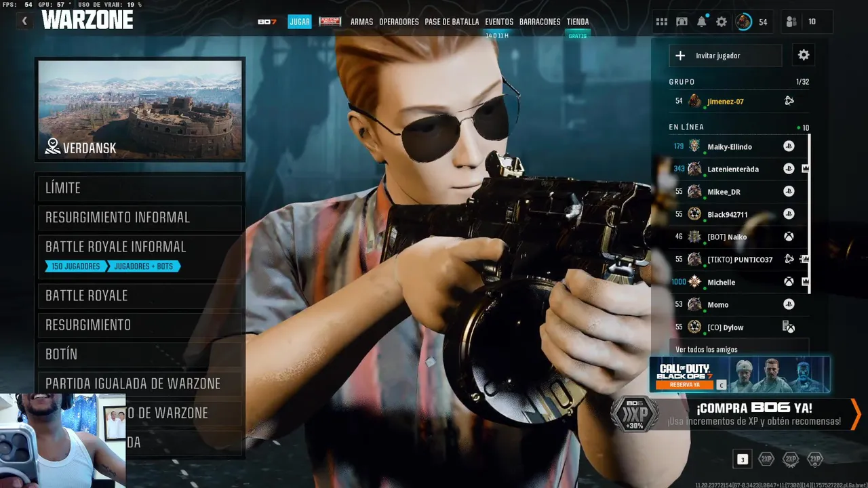Click the BO6 +30% XP badge
The height and width of the screenshot is (488, 868).
[635, 414]
